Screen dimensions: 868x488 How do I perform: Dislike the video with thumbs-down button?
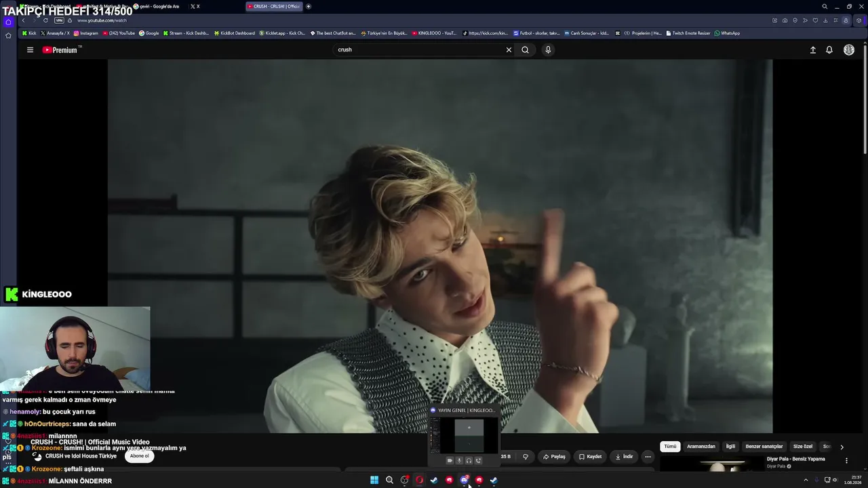(x=526, y=457)
